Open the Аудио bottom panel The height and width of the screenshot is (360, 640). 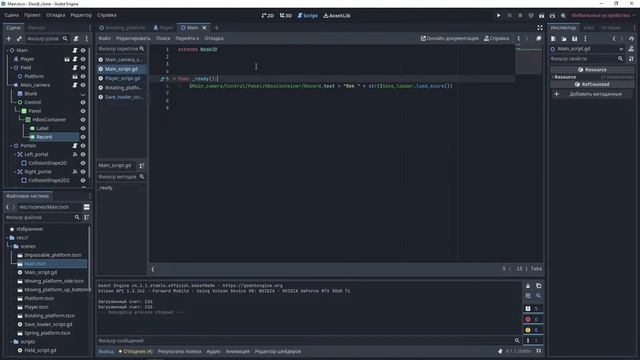click(x=213, y=351)
